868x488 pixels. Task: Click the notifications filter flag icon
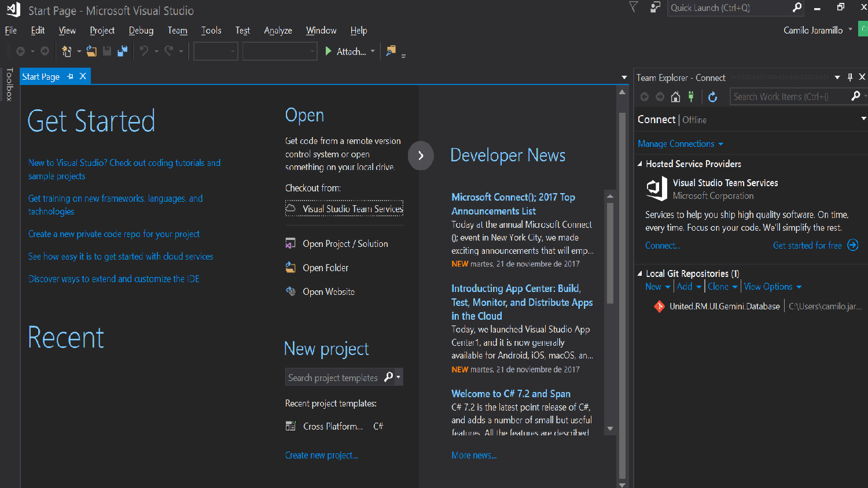[x=634, y=8]
